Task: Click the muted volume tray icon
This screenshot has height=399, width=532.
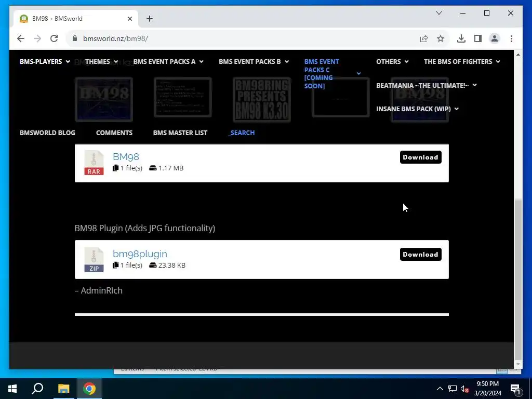Action: [465, 389]
